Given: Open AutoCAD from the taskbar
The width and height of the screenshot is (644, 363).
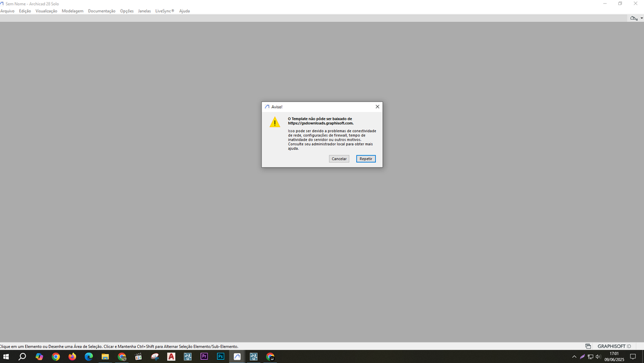Looking at the screenshot, I should [x=171, y=357].
